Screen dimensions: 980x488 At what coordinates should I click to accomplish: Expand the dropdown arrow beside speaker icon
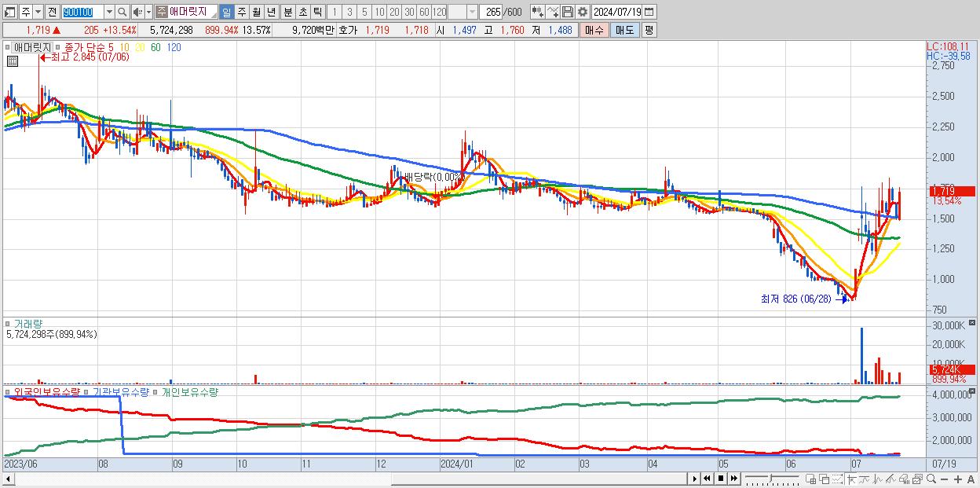(x=148, y=12)
